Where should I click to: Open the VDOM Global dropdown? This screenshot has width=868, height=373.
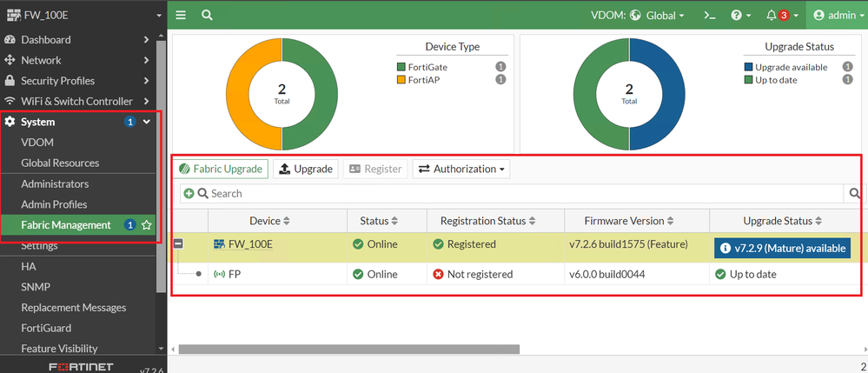(x=656, y=15)
